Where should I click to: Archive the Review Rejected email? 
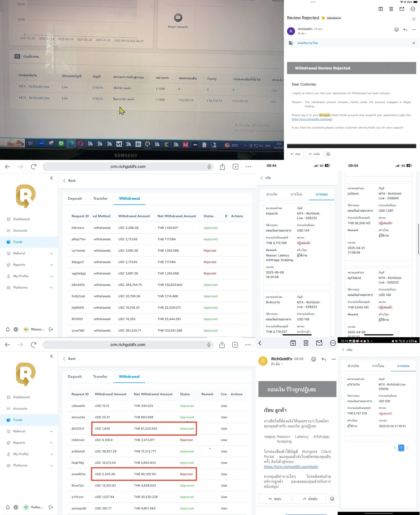click(x=381, y=9)
